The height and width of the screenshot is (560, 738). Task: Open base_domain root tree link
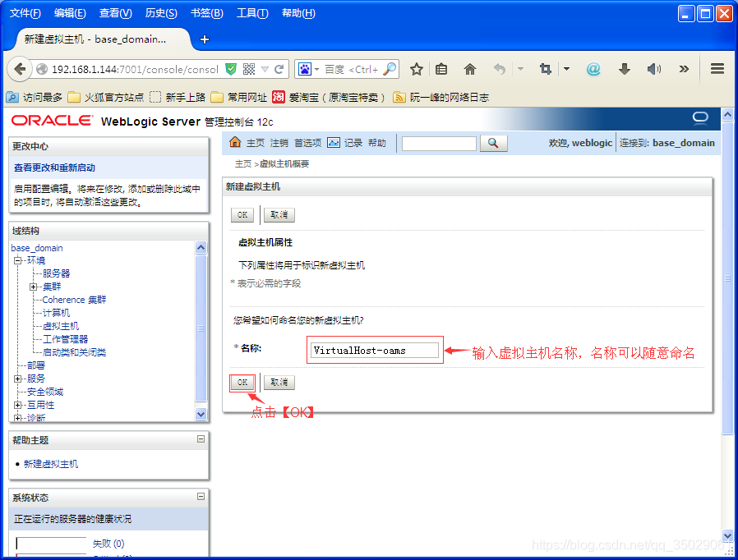pos(37,248)
